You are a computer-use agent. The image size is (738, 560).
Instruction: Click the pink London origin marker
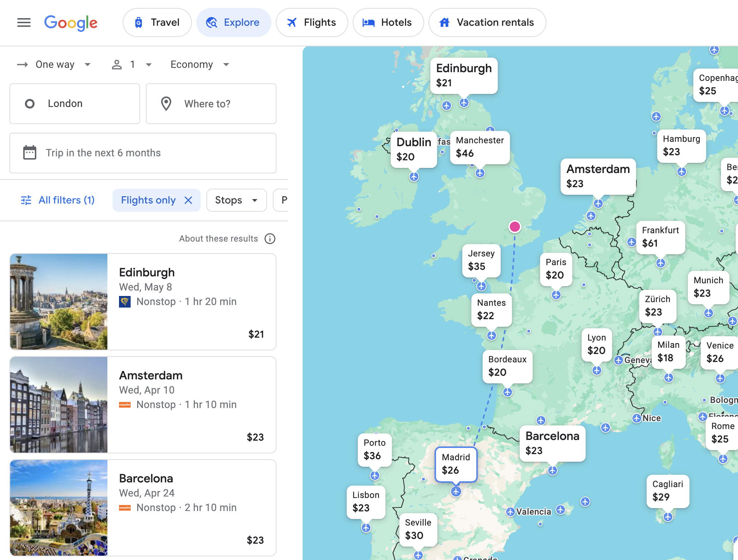[514, 227]
